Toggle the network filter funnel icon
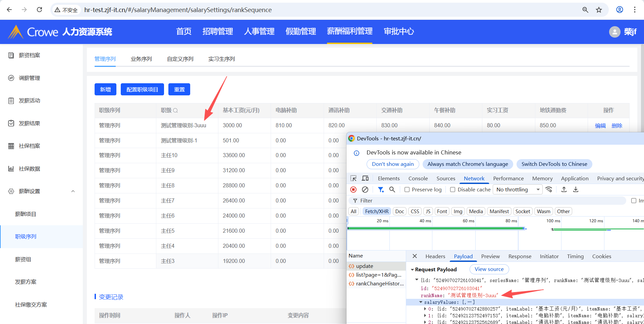 coord(381,190)
